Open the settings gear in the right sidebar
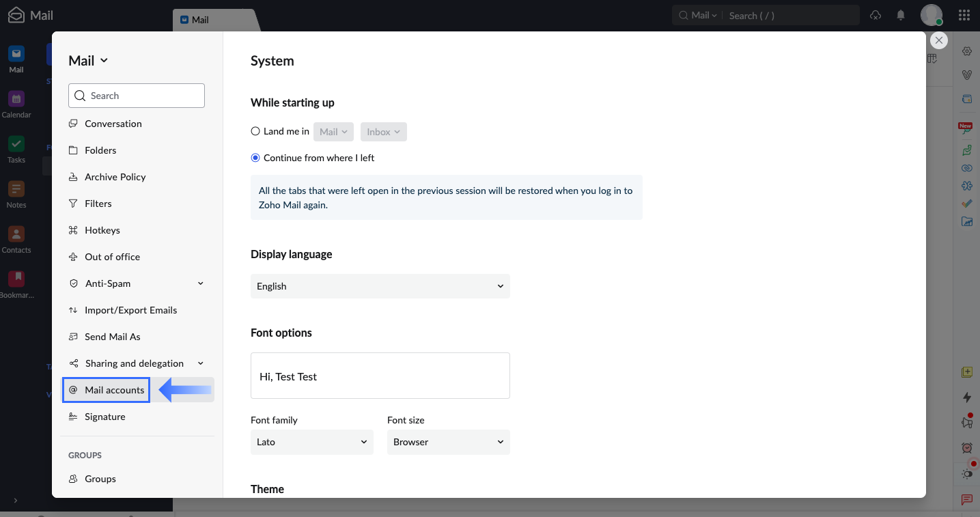 [966, 51]
